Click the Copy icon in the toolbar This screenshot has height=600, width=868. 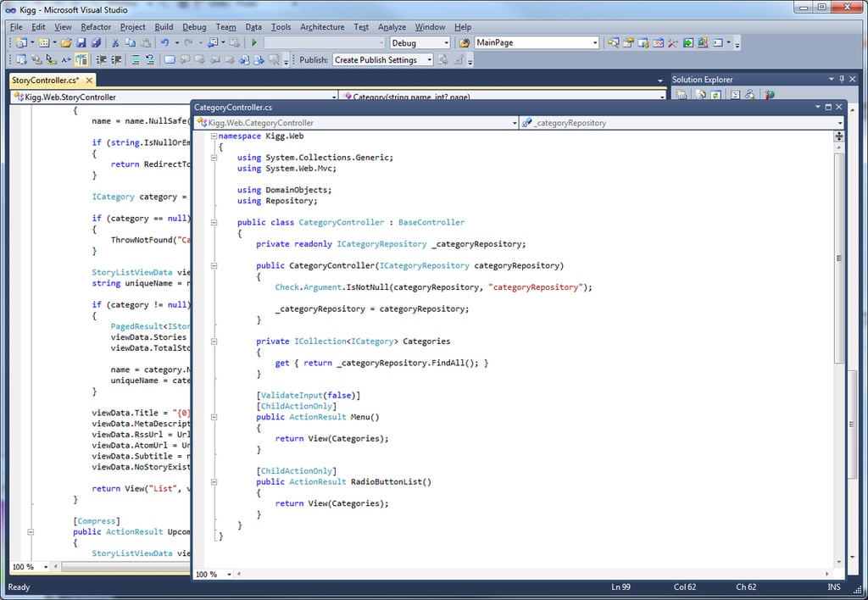point(130,42)
